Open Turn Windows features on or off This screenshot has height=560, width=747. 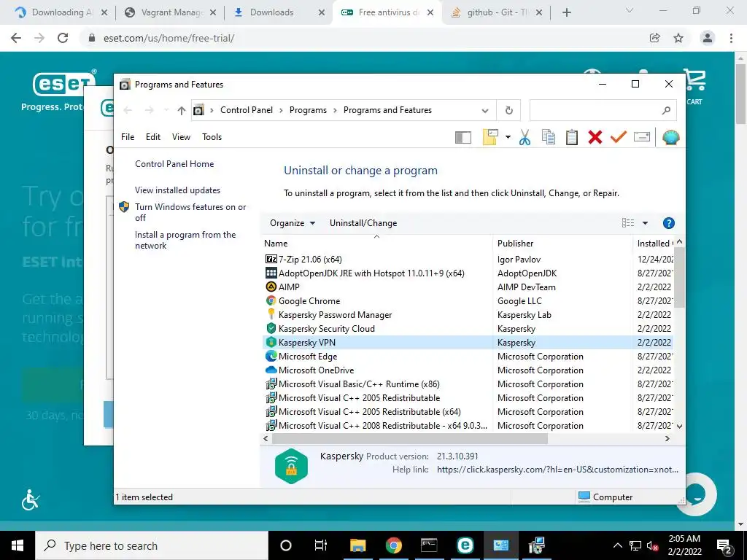[190, 212]
